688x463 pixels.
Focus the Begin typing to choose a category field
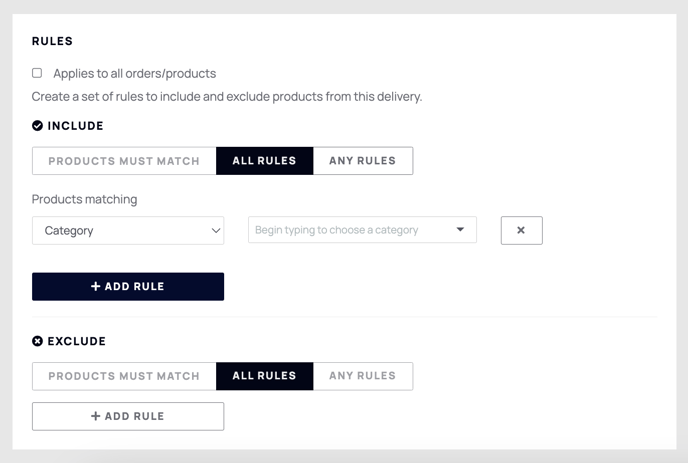click(362, 230)
